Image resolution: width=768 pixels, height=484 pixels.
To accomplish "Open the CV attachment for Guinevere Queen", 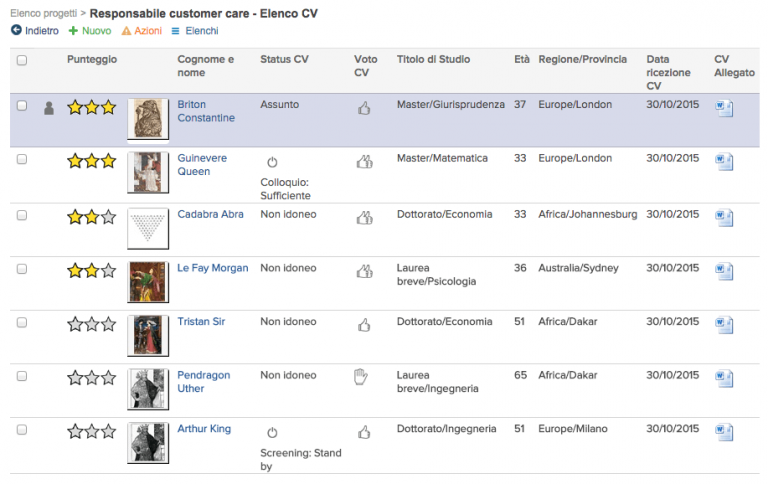I will click(x=724, y=162).
